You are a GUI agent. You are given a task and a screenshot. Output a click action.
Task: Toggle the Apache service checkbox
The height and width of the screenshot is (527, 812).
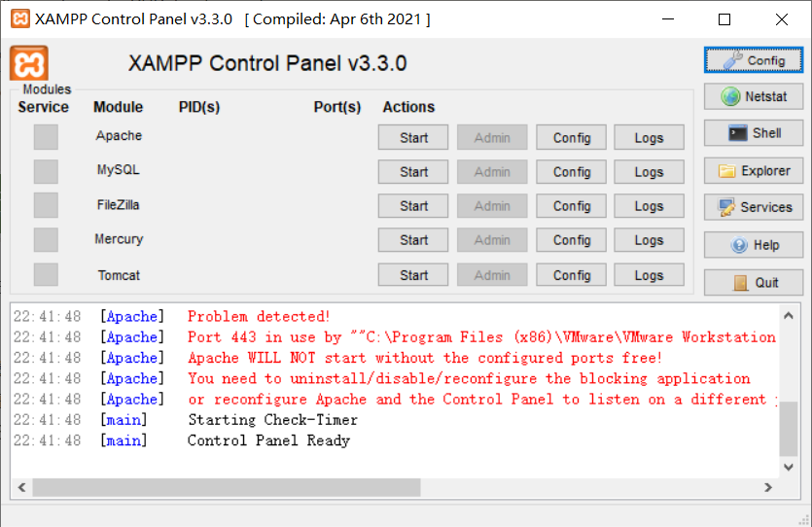coord(46,137)
